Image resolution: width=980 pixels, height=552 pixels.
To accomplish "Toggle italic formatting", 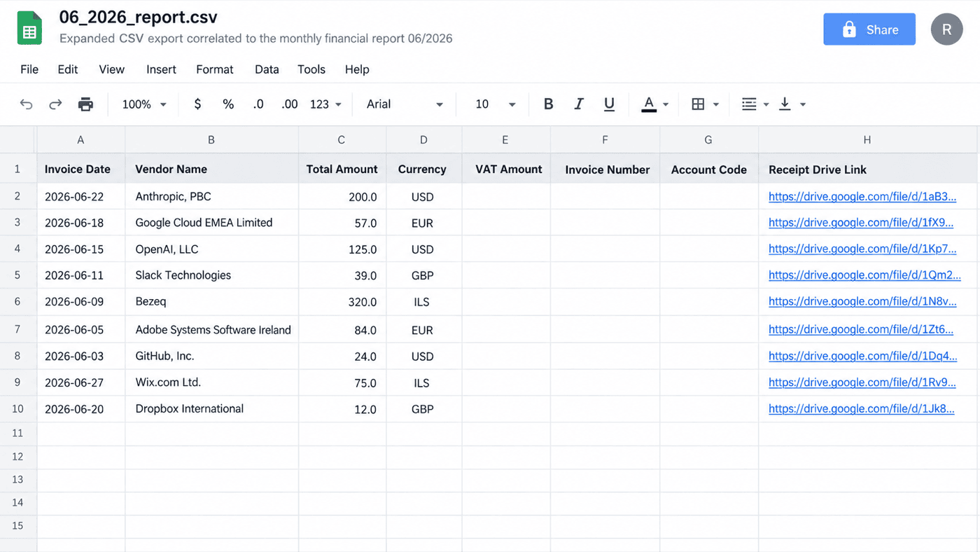I will [x=579, y=104].
